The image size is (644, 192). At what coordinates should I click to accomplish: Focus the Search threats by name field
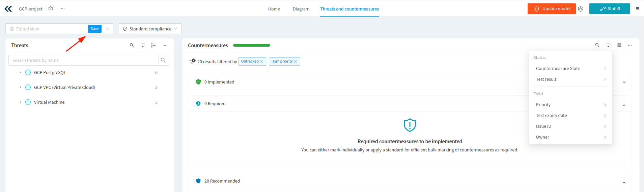tap(84, 60)
